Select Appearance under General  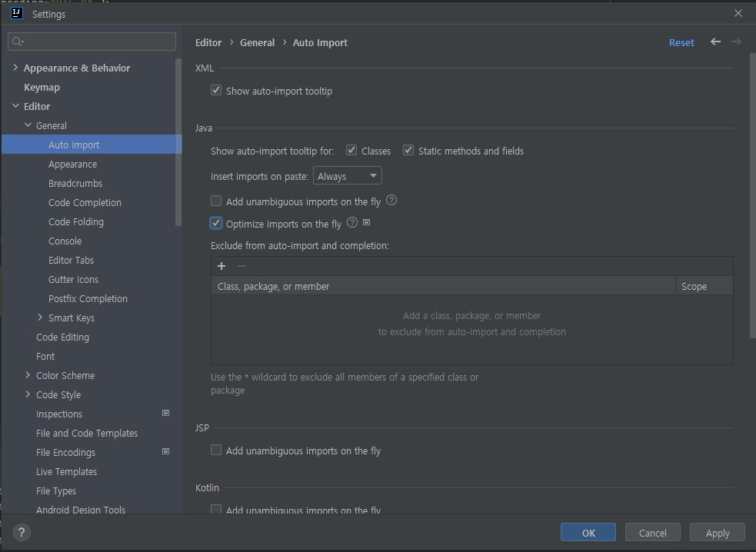click(73, 164)
